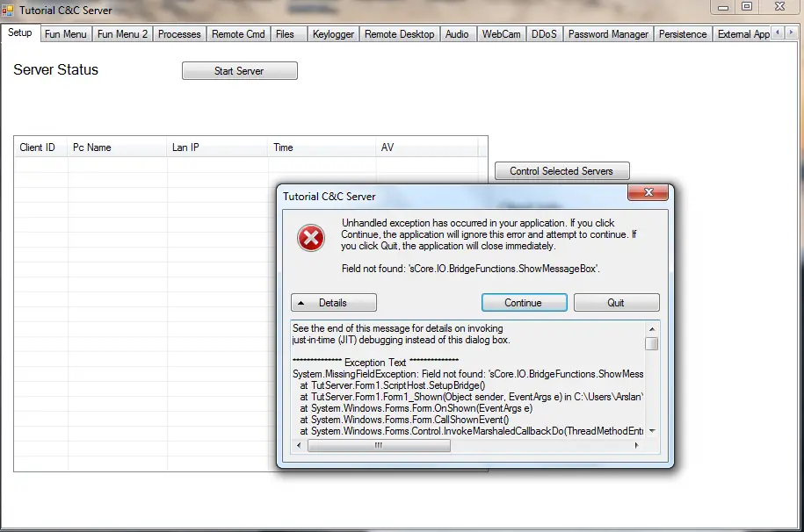Click the horizontal scrollbar left arrow
The image size is (804, 532).
[x=299, y=445]
